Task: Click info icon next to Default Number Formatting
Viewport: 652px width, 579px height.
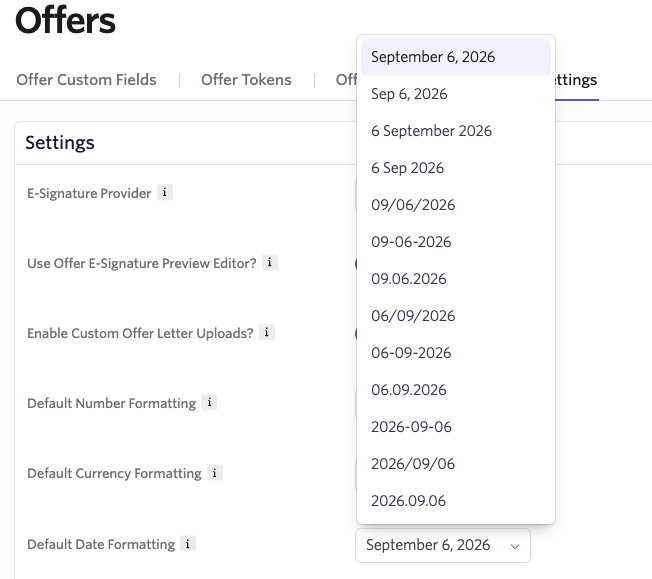Action: (x=209, y=403)
